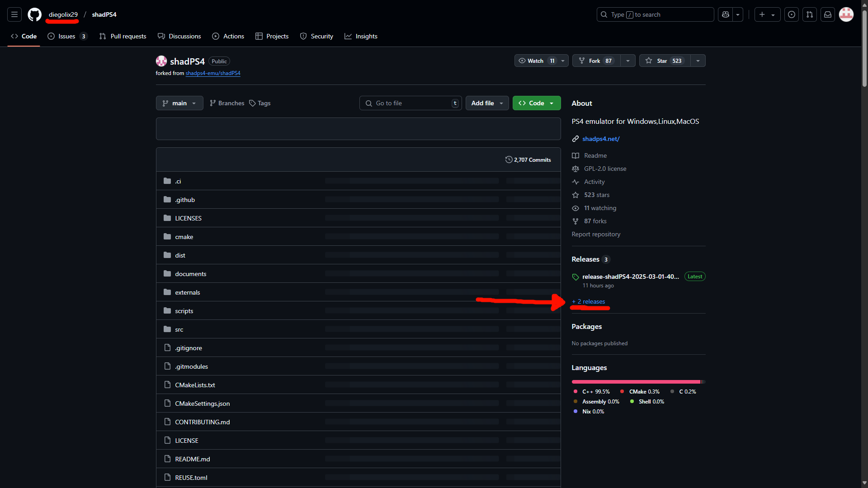Expand the Fork options arrow

pos(628,61)
